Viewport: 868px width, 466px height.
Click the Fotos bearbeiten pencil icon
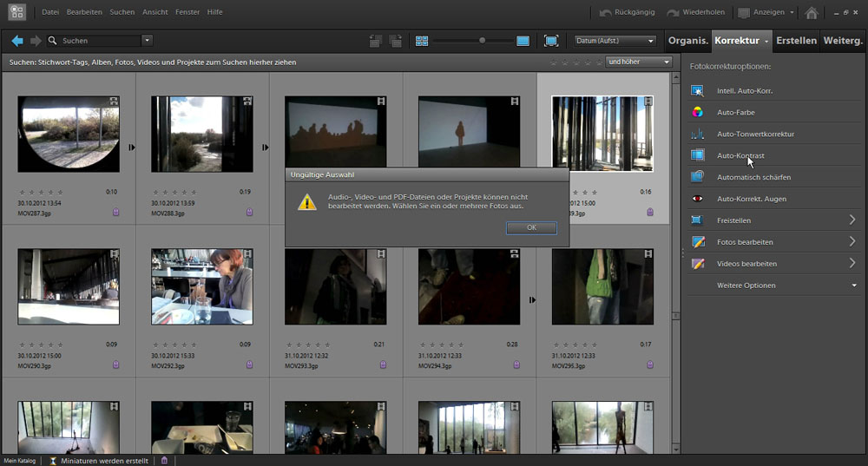698,242
